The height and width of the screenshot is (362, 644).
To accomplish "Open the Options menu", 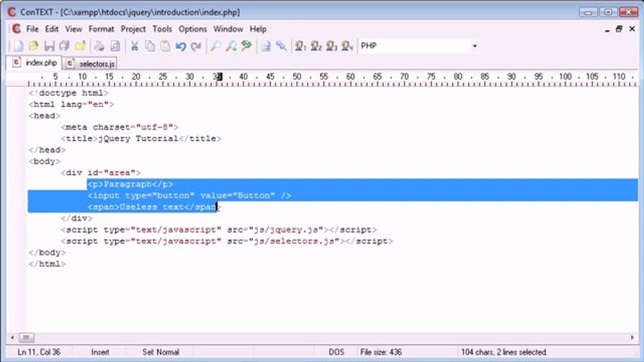I will pyautogui.click(x=193, y=29).
